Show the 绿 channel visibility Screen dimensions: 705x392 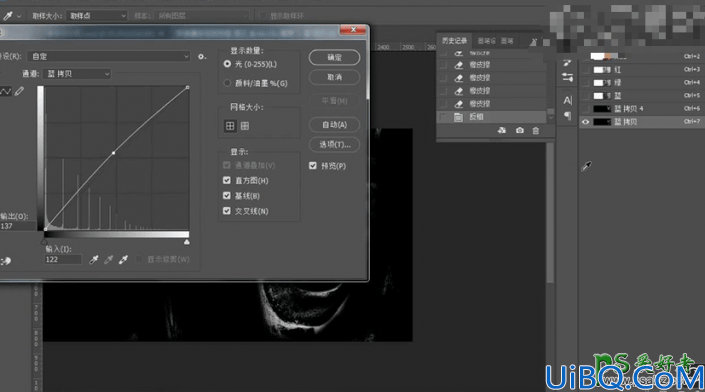(585, 83)
